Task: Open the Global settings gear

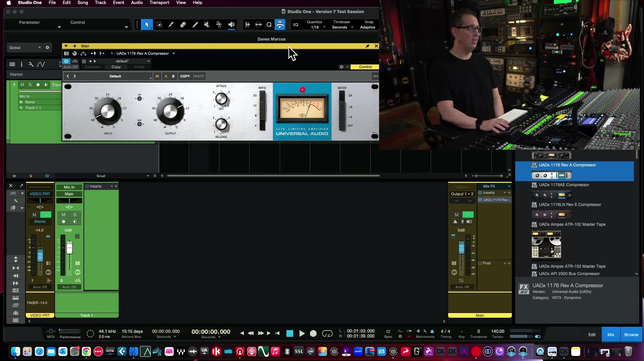Action: pyautogui.click(x=47, y=48)
